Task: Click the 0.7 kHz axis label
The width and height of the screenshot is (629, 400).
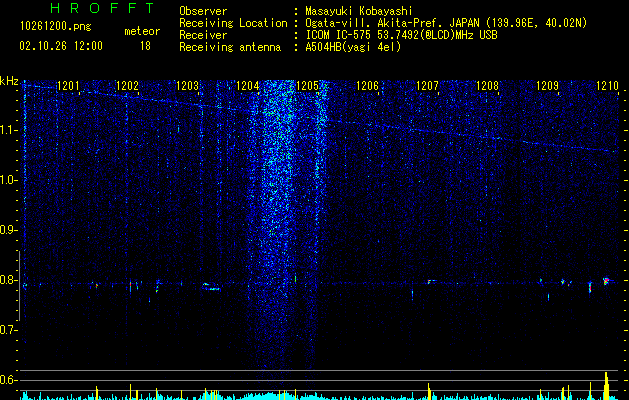Action: click(9, 330)
